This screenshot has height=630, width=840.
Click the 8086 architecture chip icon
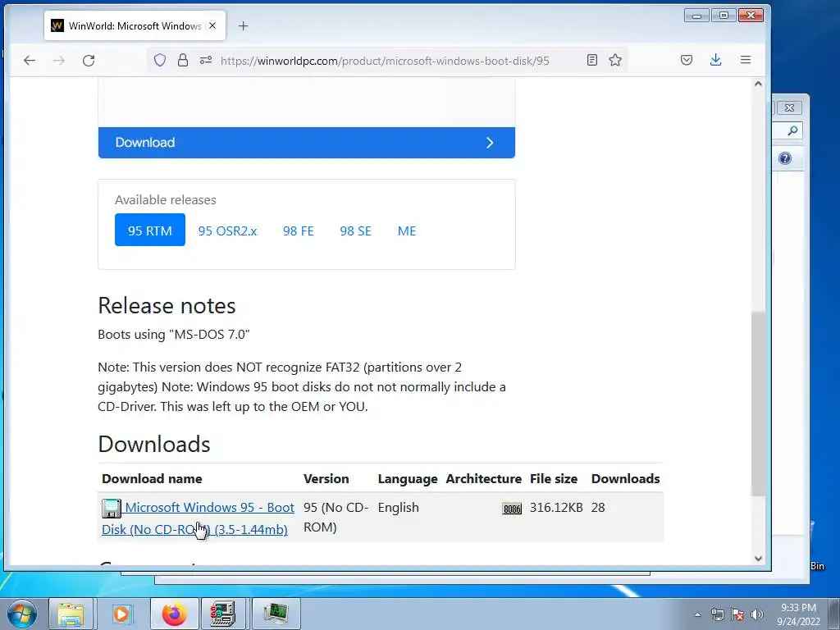[512, 509]
